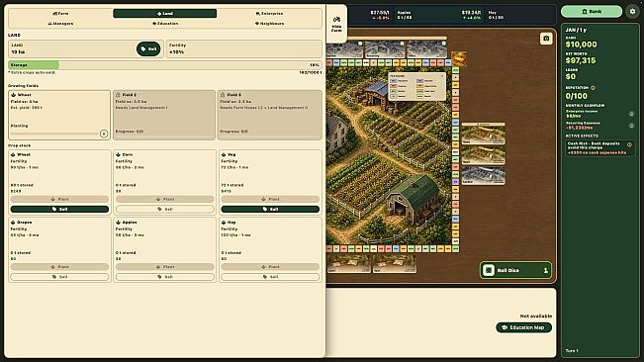Image resolution: width=644 pixels, height=362 pixels.
Task: Open the Bank button
Action: tap(592, 12)
